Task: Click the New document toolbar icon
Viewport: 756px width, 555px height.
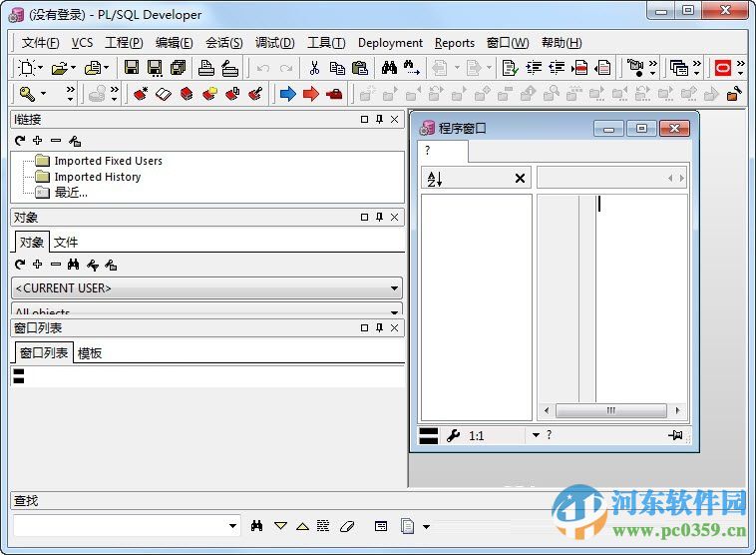Action: pyautogui.click(x=27, y=68)
